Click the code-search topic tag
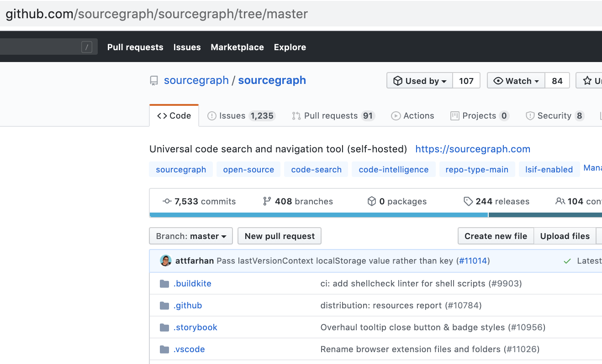The height and width of the screenshot is (364, 602). pyautogui.click(x=317, y=169)
